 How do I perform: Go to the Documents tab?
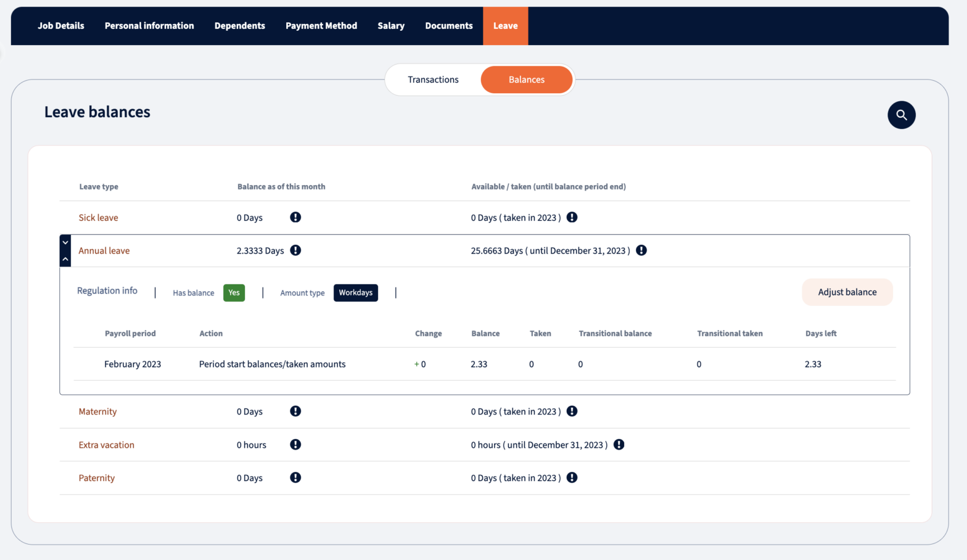click(x=448, y=26)
